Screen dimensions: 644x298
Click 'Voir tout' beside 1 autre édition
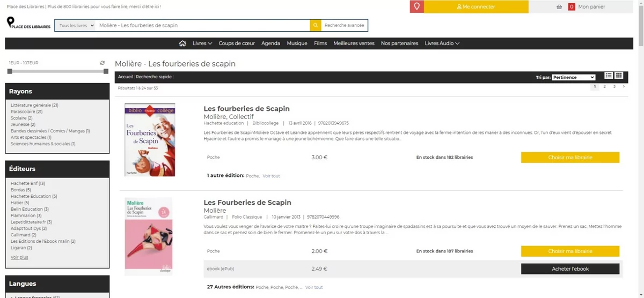(271, 176)
